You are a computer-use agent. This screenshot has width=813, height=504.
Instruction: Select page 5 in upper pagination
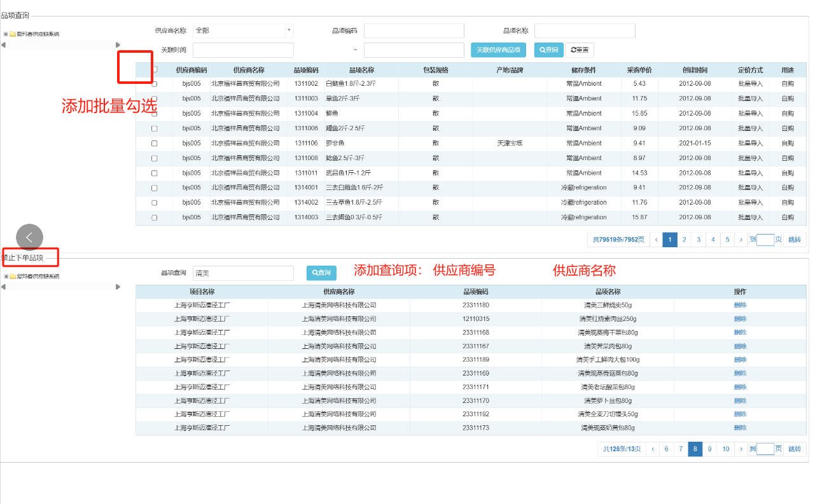[x=726, y=240]
